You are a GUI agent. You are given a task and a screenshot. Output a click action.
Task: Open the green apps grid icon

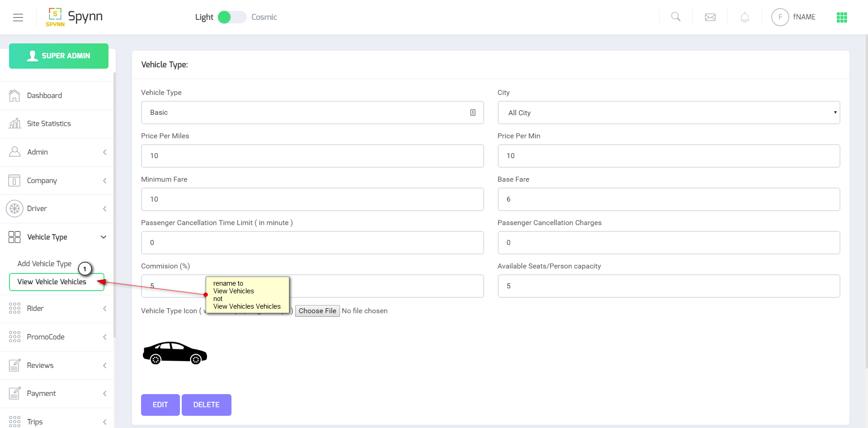(842, 17)
